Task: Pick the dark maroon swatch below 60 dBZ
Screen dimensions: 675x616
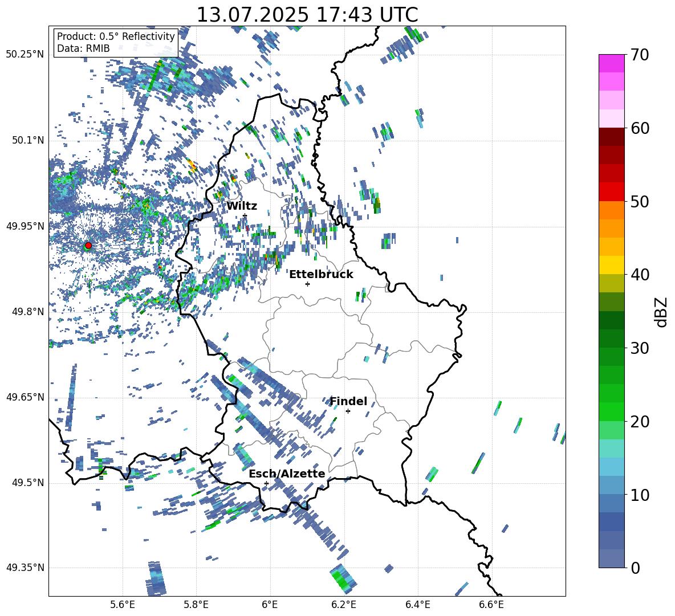Action: 611,137
